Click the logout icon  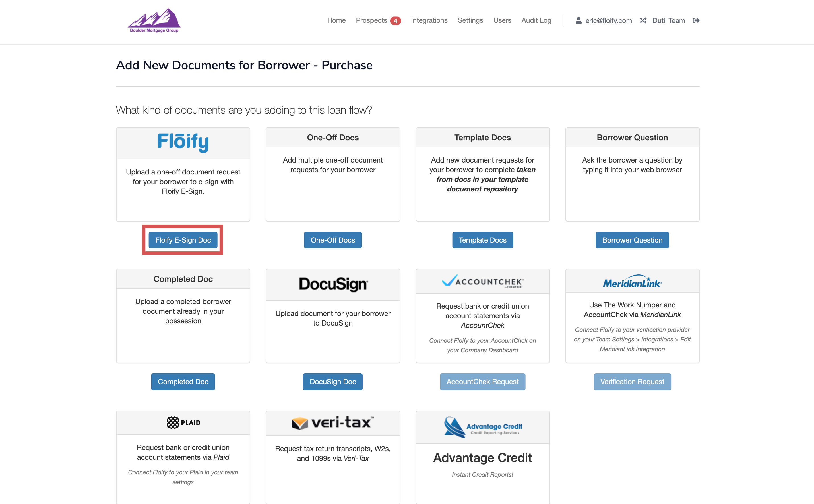tap(696, 21)
